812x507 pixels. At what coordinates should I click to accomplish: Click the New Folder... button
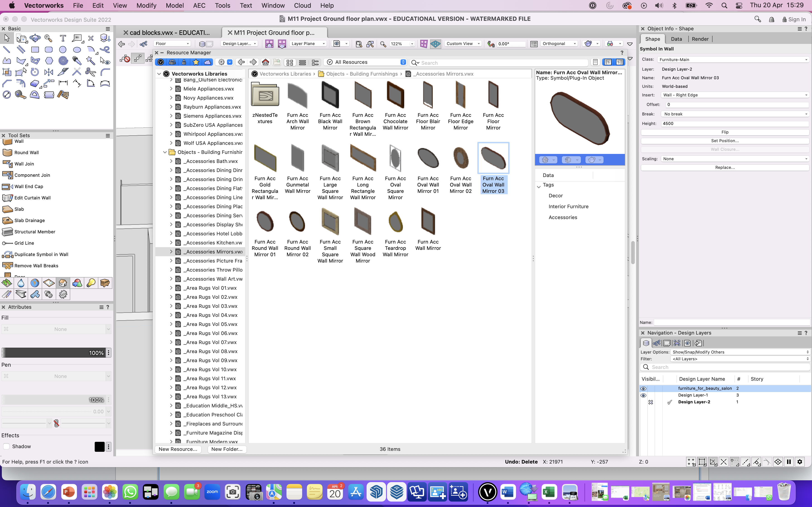(227, 449)
